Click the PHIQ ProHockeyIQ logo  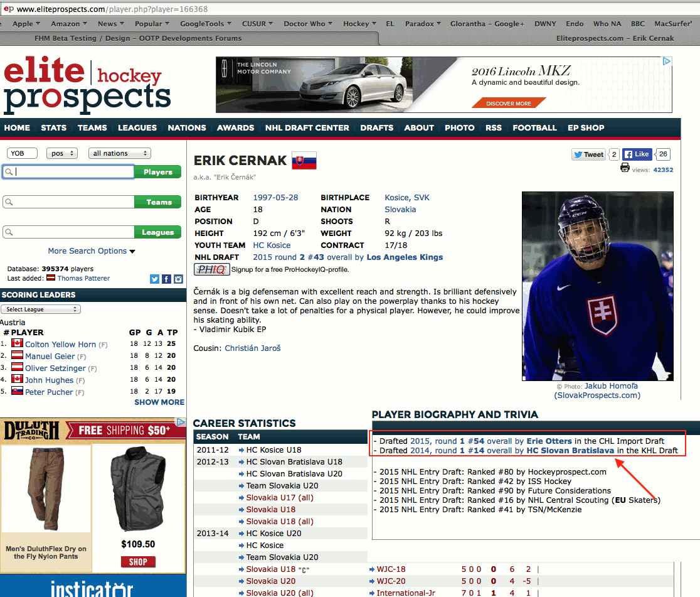tap(211, 269)
